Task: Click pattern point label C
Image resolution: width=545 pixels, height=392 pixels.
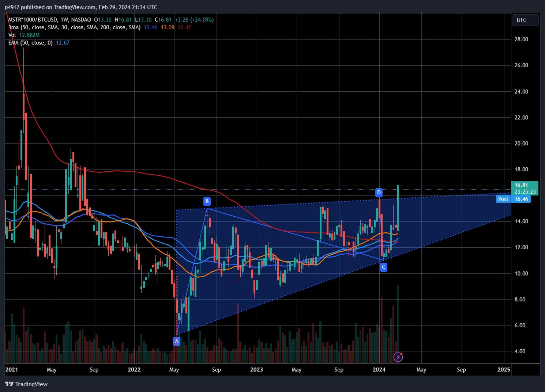Action: coord(384,267)
